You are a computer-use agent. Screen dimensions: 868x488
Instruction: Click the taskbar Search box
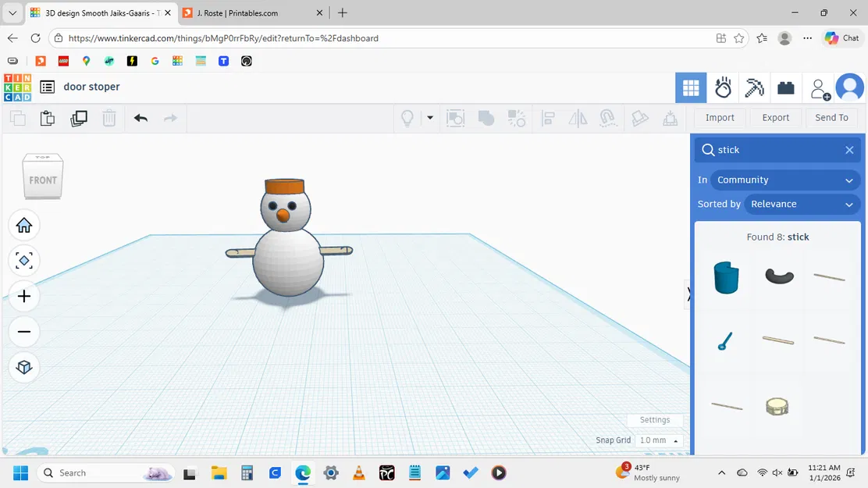(106, 473)
